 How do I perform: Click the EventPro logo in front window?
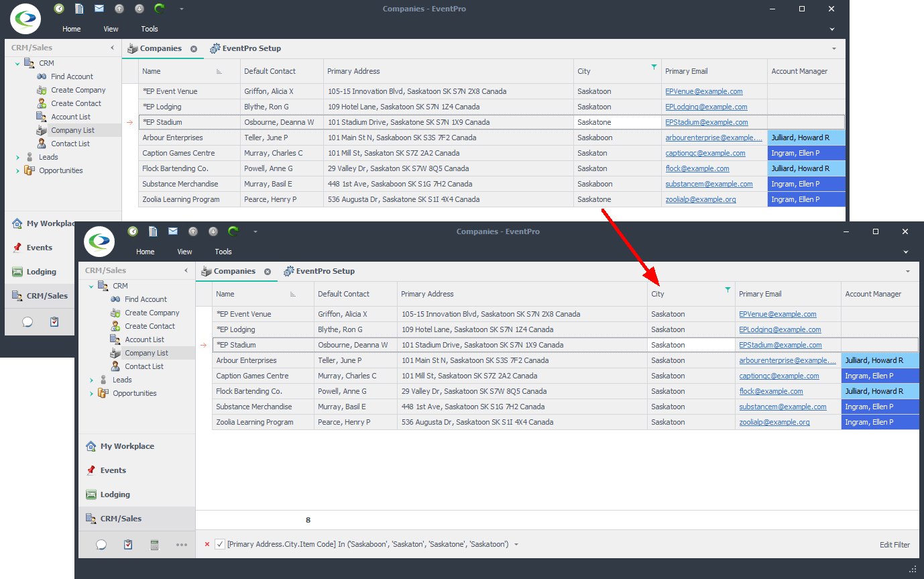tap(101, 241)
